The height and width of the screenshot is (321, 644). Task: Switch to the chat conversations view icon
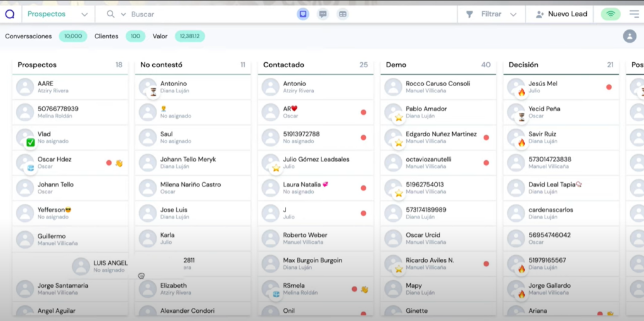point(323,14)
